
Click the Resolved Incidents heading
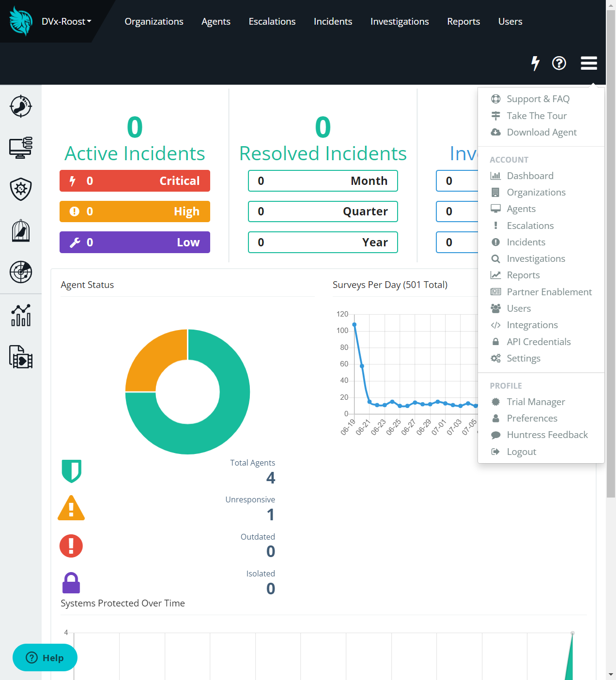tap(323, 153)
